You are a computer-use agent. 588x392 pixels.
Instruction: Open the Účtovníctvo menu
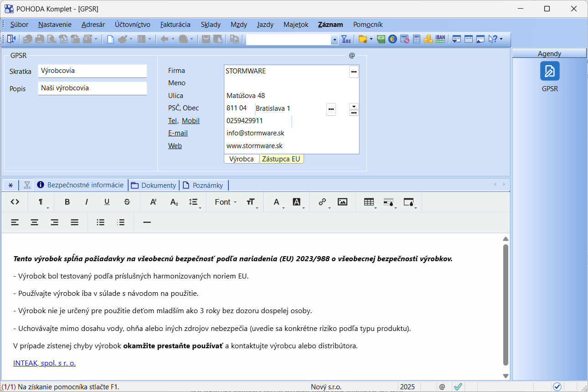pos(133,25)
